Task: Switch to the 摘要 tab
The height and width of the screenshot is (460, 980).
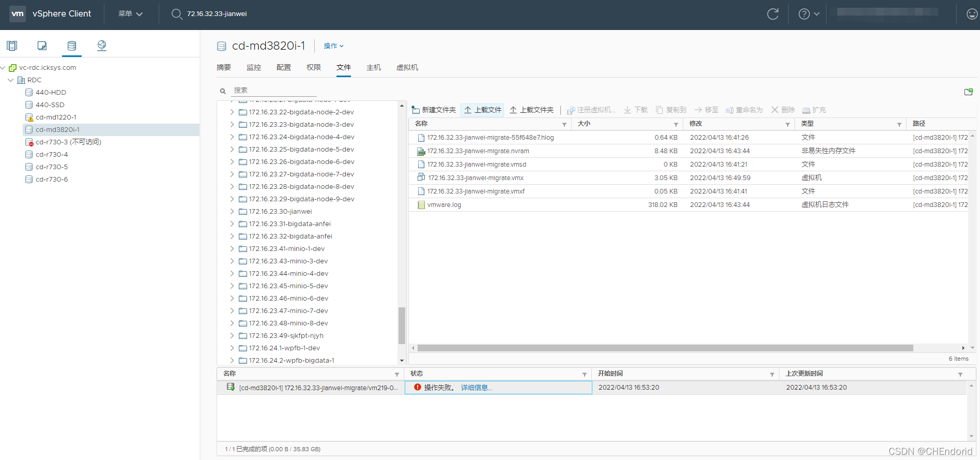Action: point(224,67)
